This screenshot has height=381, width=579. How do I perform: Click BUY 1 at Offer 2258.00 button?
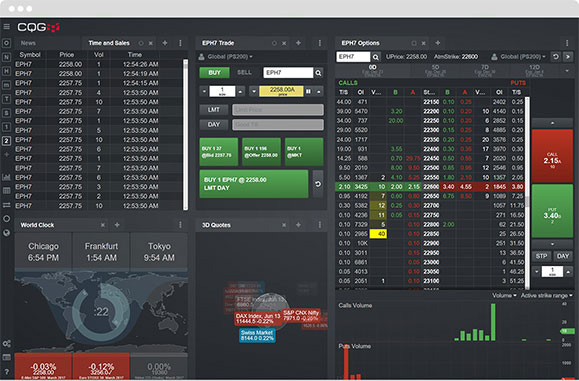pyautogui.click(x=261, y=152)
